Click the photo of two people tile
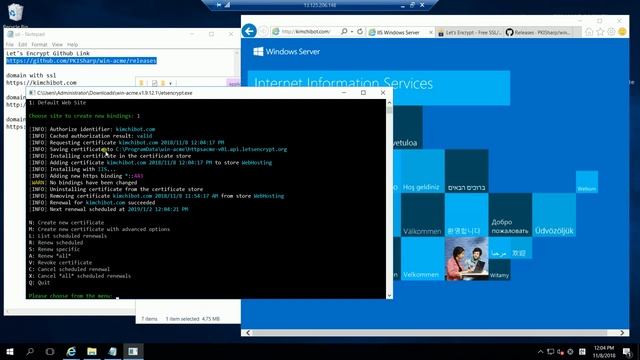The image size is (640, 360). (x=466, y=259)
